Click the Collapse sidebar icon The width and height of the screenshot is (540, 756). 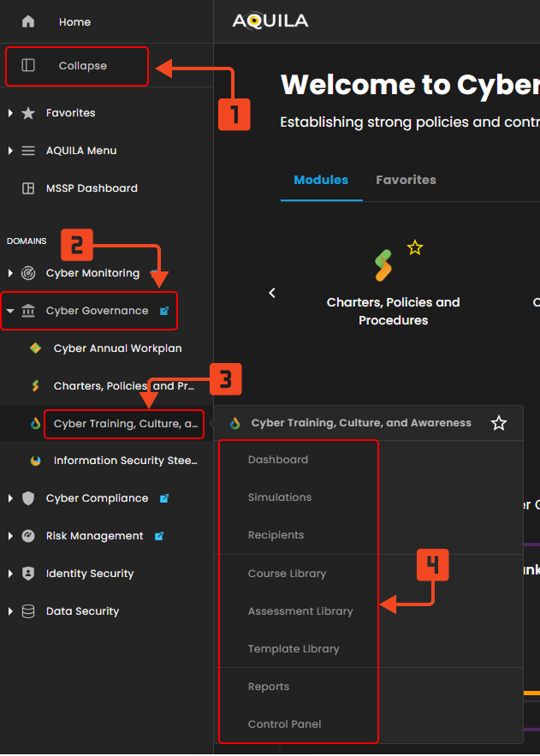point(28,66)
